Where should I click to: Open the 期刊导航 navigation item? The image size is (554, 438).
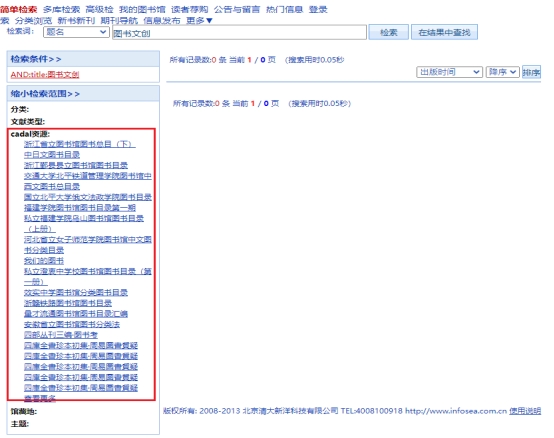coord(119,20)
